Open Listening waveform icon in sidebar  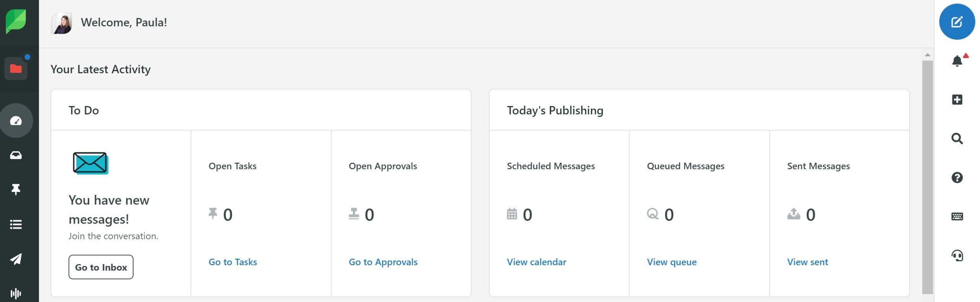click(16, 294)
